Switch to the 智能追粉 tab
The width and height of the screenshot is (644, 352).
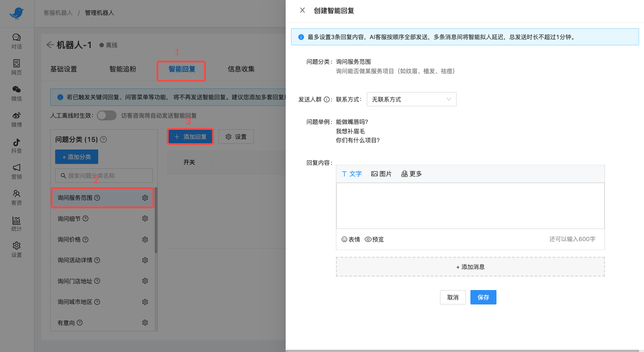coord(122,69)
